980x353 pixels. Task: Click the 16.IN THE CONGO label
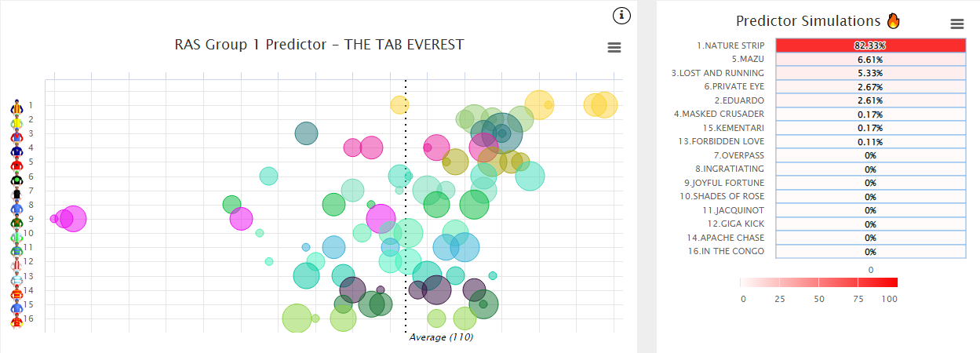click(x=726, y=251)
